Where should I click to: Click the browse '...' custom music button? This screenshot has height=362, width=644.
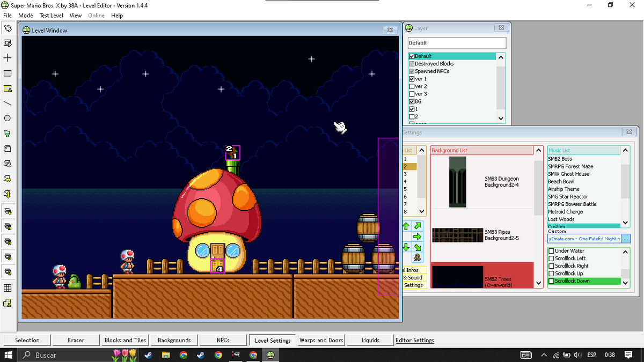point(625,239)
